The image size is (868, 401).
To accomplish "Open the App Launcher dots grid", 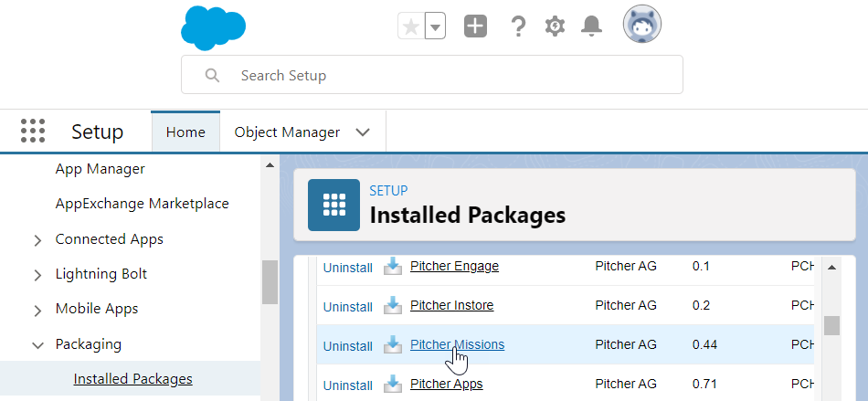I will tap(33, 132).
